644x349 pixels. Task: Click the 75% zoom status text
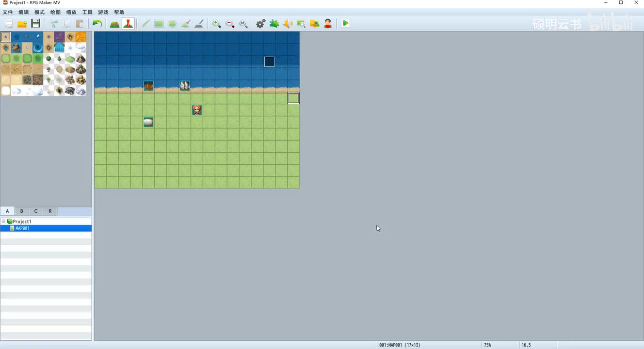click(487, 345)
